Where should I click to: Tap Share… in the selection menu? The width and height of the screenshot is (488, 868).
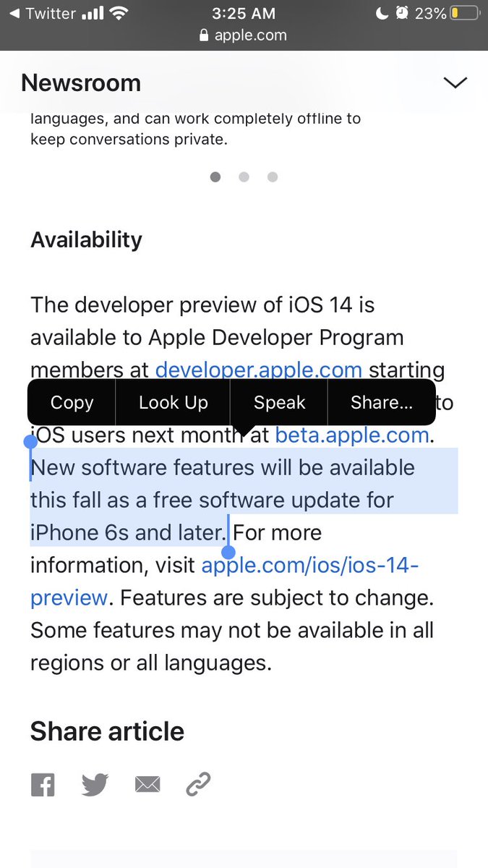[x=381, y=402]
